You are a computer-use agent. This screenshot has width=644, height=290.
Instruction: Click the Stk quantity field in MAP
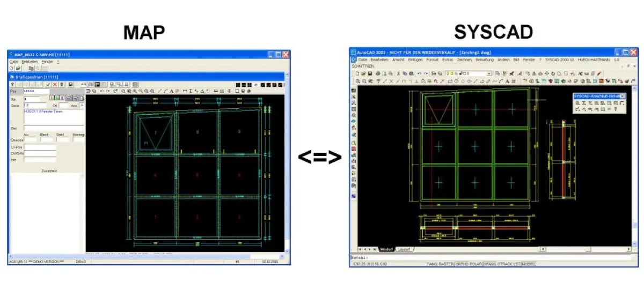tap(32, 99)
